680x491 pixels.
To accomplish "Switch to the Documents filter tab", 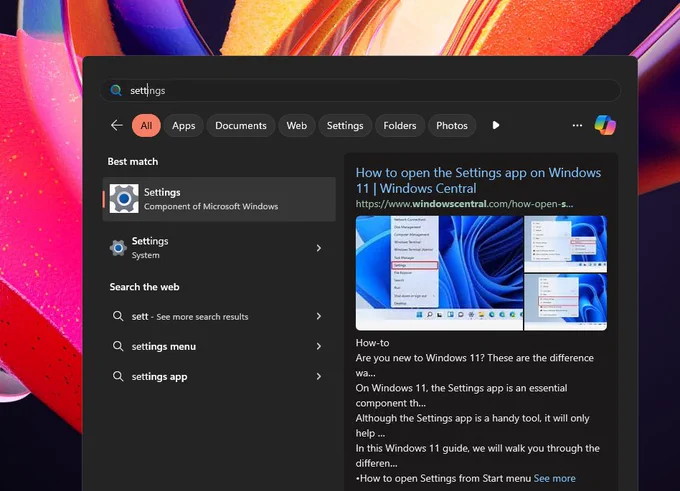I will [x=241, y=125].
